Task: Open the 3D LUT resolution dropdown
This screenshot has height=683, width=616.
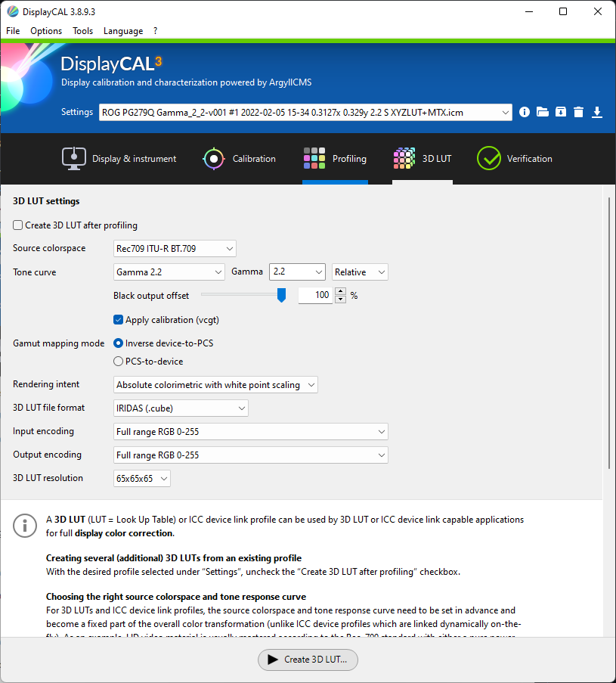Action: [141, 479]
